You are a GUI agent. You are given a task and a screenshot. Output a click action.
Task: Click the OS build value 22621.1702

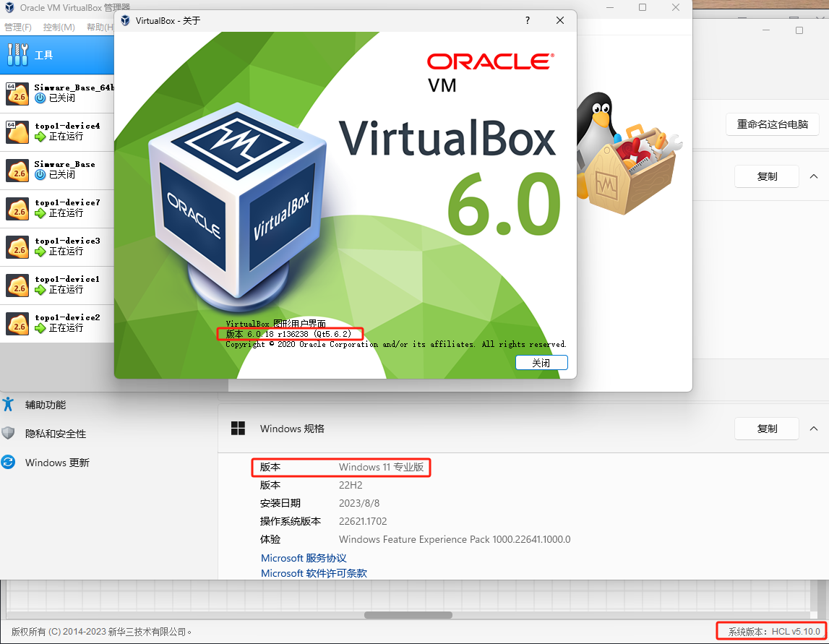pos(363,521)
